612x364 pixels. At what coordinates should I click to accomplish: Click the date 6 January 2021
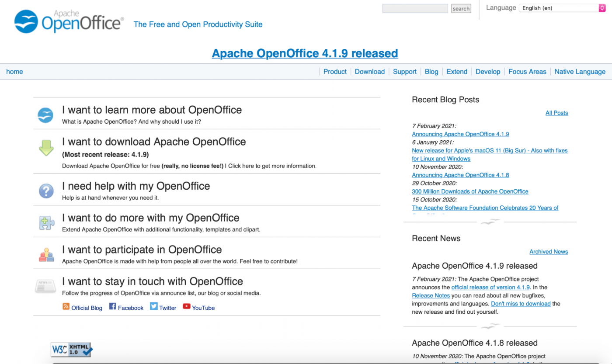433,142
